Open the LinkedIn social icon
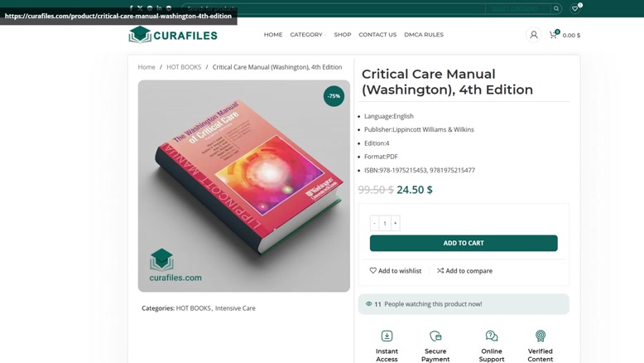 (x=159, y=8)
